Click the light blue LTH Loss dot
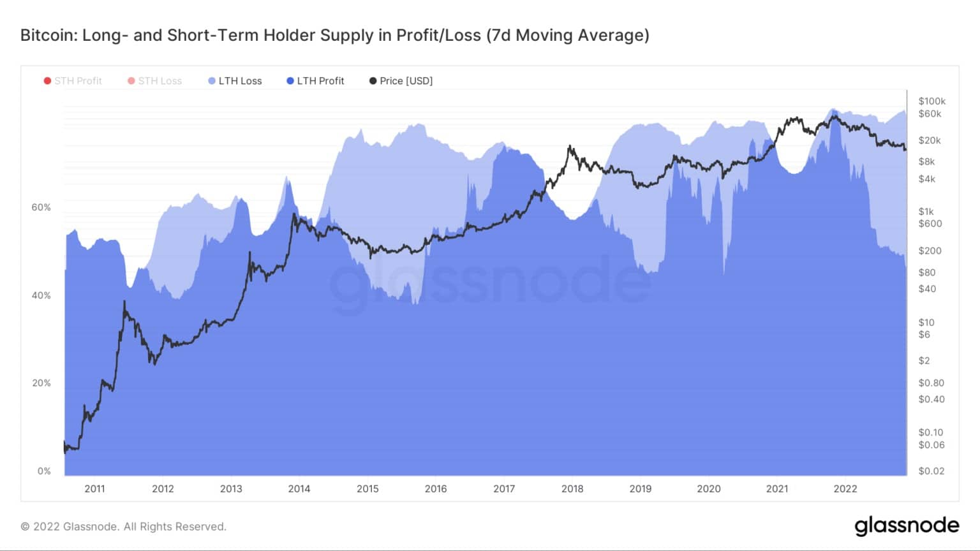Image resolution: width=980 pixels, height=551 pixels. pos(212,81)
